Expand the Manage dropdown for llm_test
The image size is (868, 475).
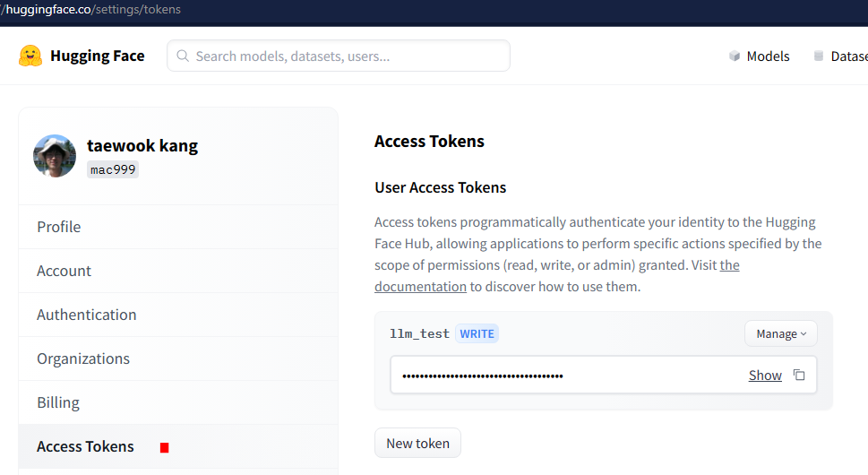point(780,333)
